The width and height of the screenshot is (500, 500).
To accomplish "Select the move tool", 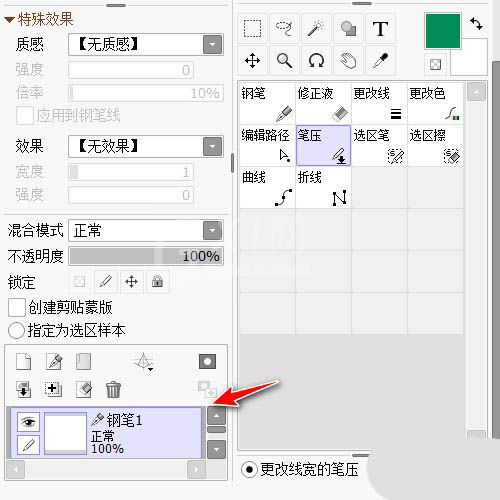I will 252,61.
